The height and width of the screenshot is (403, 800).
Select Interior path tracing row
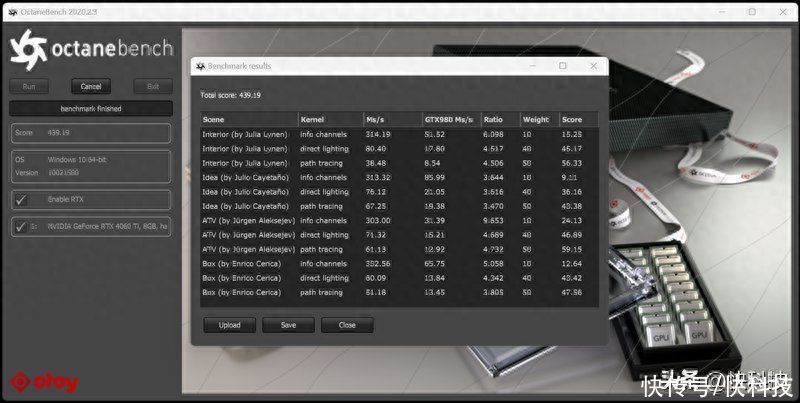(x=399, y=163)
